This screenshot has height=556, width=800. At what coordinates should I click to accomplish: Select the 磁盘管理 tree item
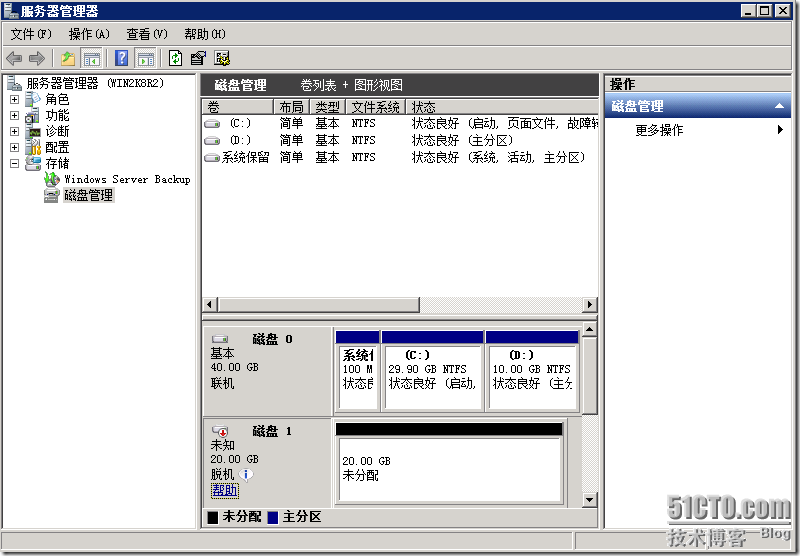click(x=89, y=195)
